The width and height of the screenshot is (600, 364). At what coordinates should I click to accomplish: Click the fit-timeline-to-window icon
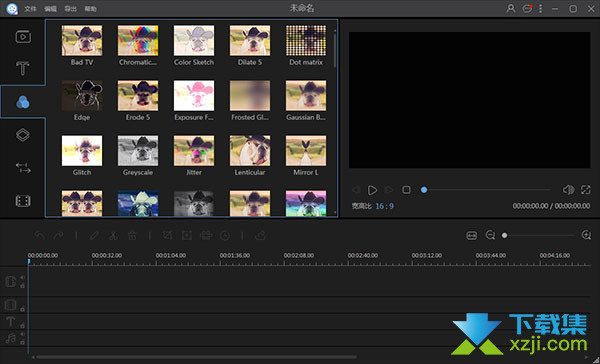[472, 235]
